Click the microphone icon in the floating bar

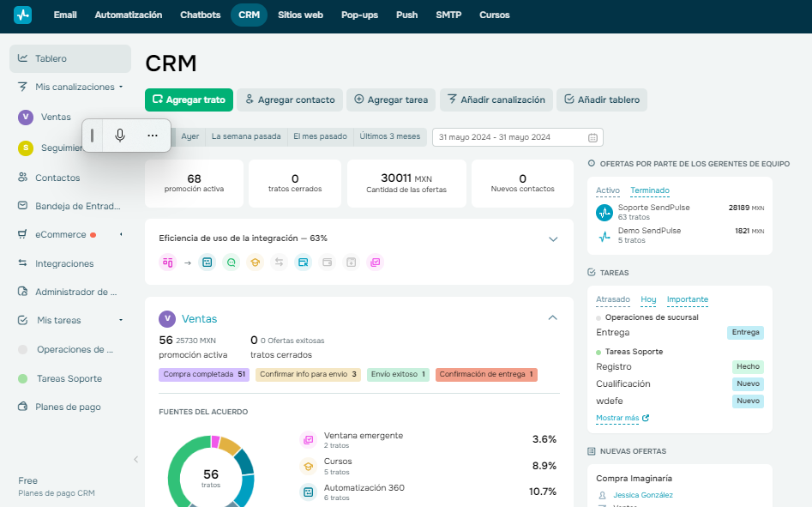pos(120,136)
